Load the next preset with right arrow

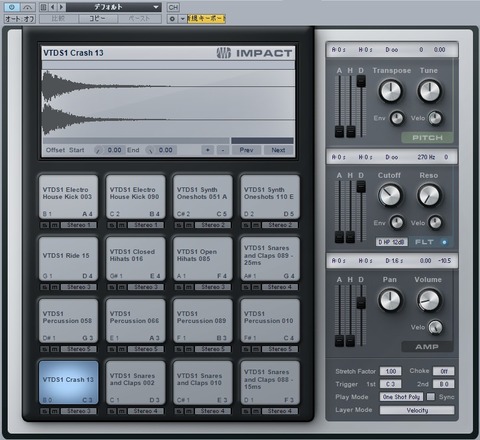61,7
